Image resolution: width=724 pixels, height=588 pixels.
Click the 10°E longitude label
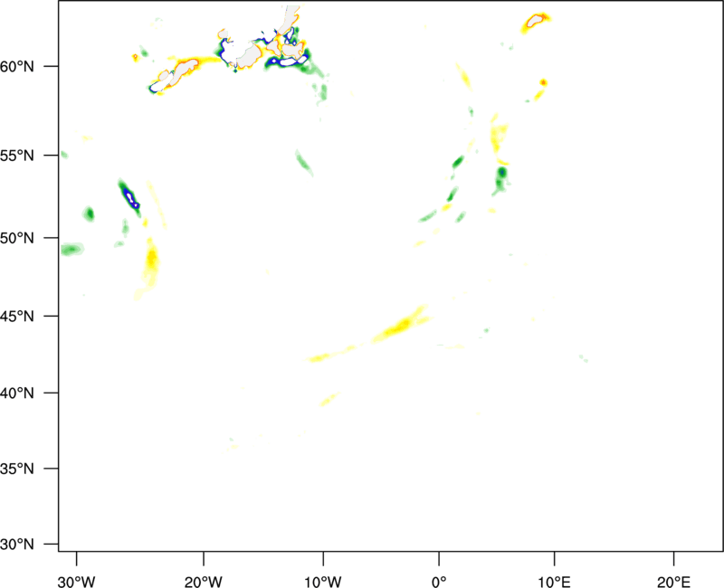[x=554, y=582]
